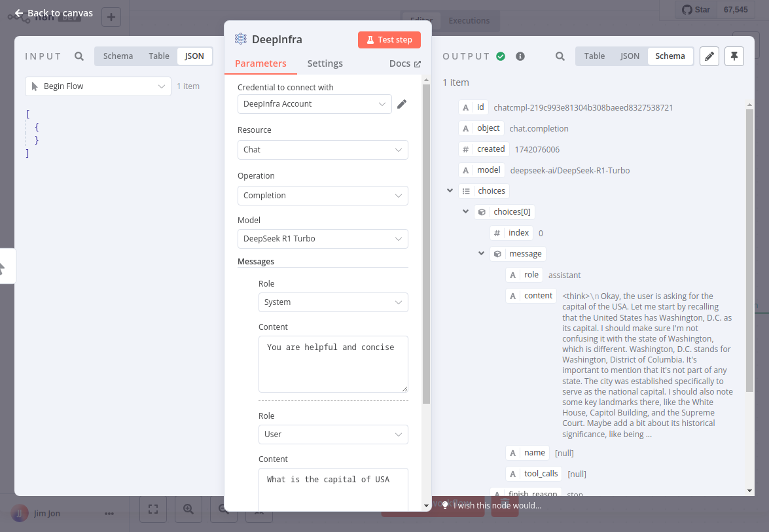Click the output info icon
Screen dimensions: 769x532
pos(520,56)
